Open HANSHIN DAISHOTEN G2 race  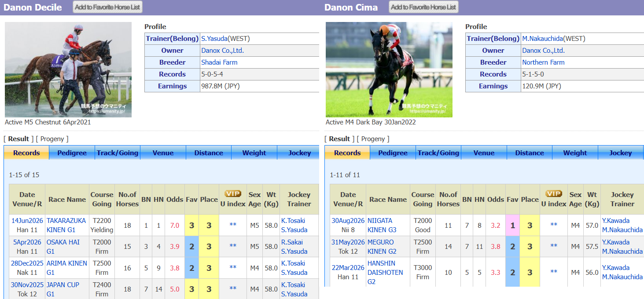[385, 272]
